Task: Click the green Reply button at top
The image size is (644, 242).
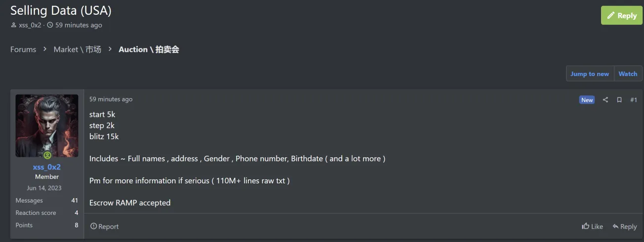Action: [622, 15]
